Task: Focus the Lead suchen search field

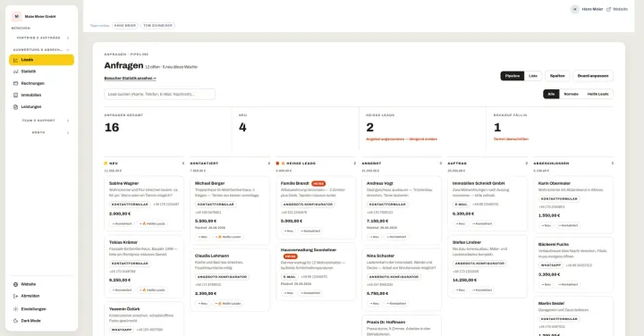Action: (159, 94)
